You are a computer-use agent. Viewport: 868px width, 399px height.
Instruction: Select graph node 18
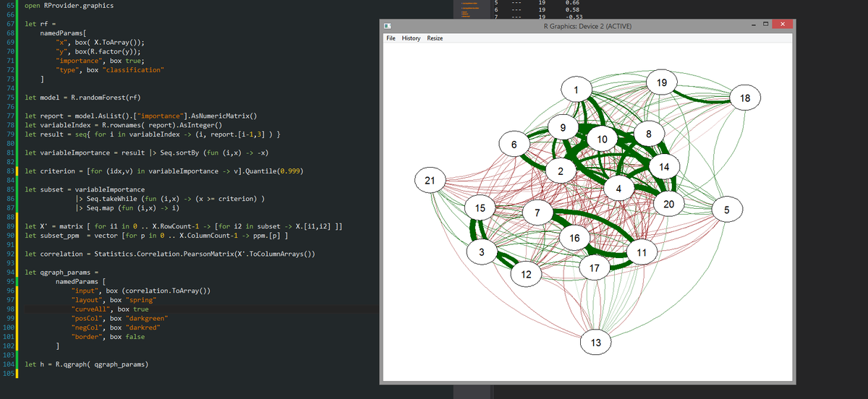[746, 98]
